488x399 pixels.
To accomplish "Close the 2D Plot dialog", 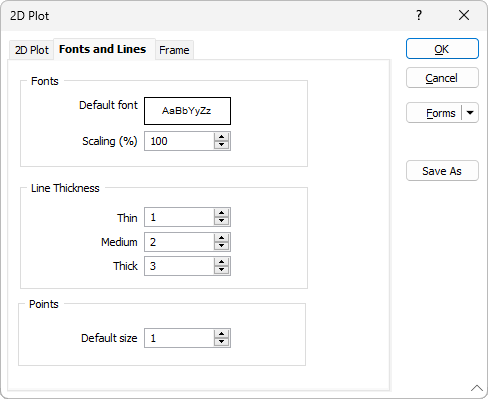I will pos(464,15).
